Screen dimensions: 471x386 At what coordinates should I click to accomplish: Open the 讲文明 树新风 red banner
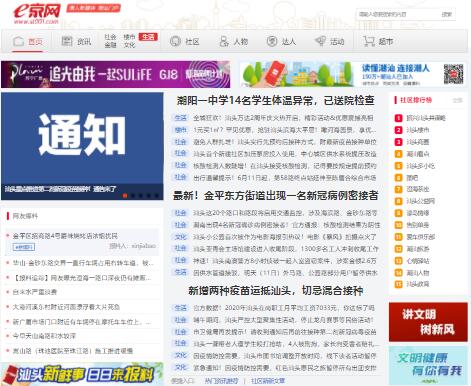[x=428, y=322]
